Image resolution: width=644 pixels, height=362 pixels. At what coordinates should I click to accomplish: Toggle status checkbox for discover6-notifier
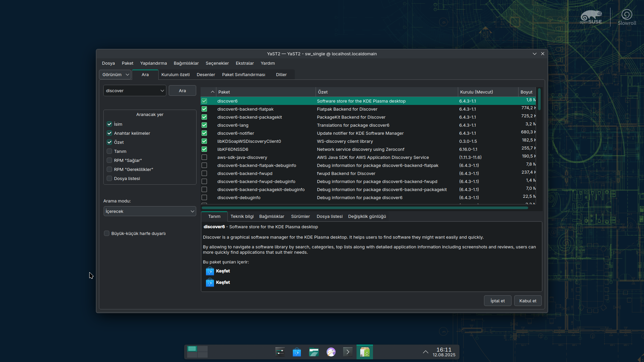tap(204, 133)
